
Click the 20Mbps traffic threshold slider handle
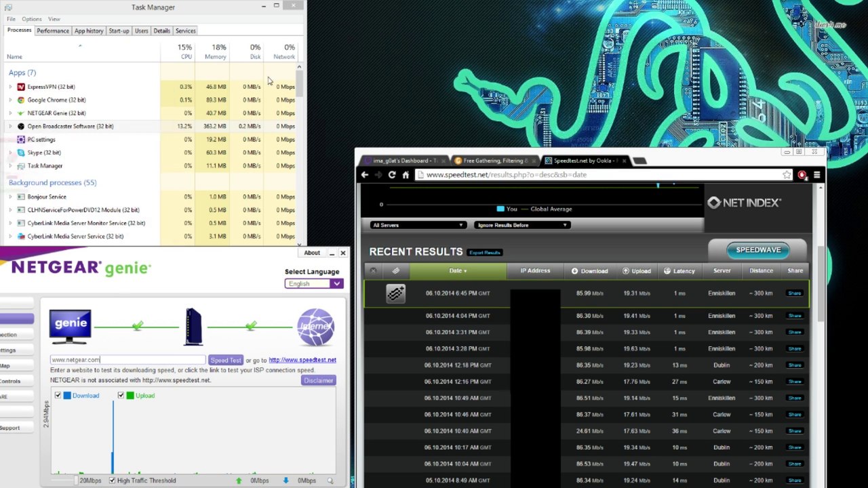pyautogui.click(x=75, y=481)
